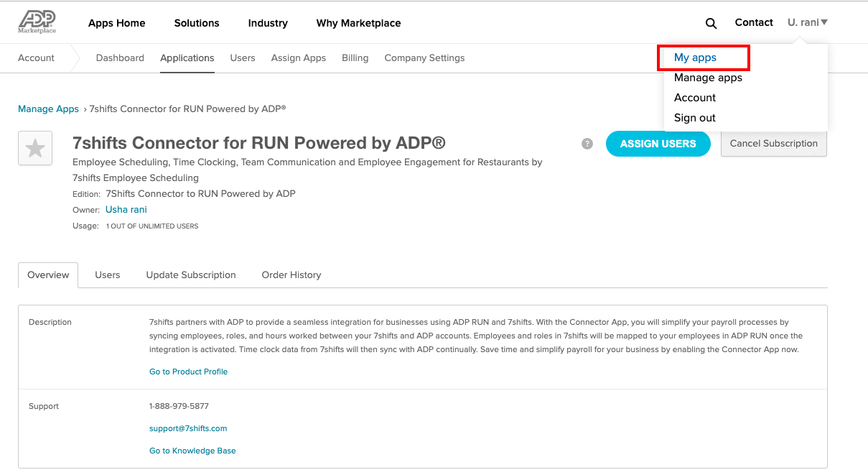The image size is (868, 475).
Task: Click the ASSIGN USERS button
Action: point(658,143)
